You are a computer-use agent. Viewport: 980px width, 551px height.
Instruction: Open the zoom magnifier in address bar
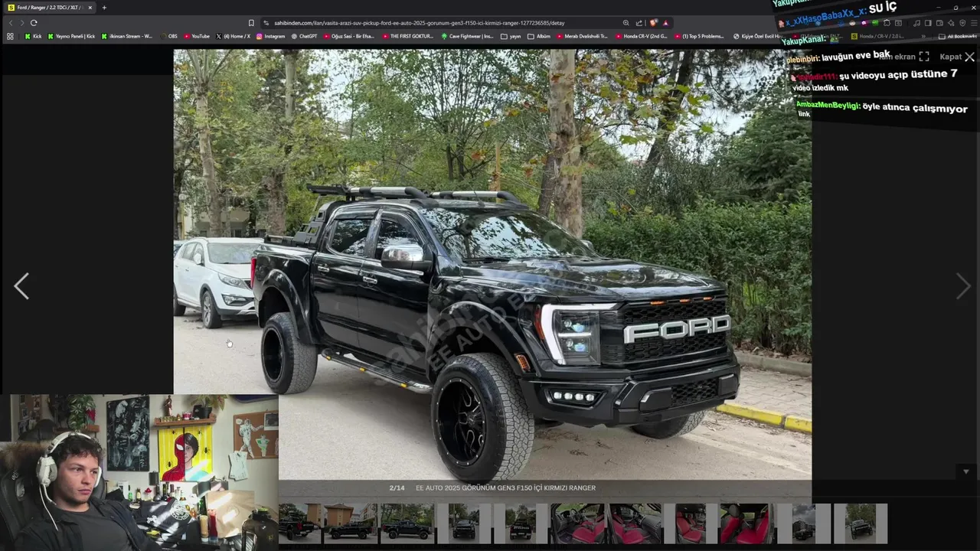(626, 23)
